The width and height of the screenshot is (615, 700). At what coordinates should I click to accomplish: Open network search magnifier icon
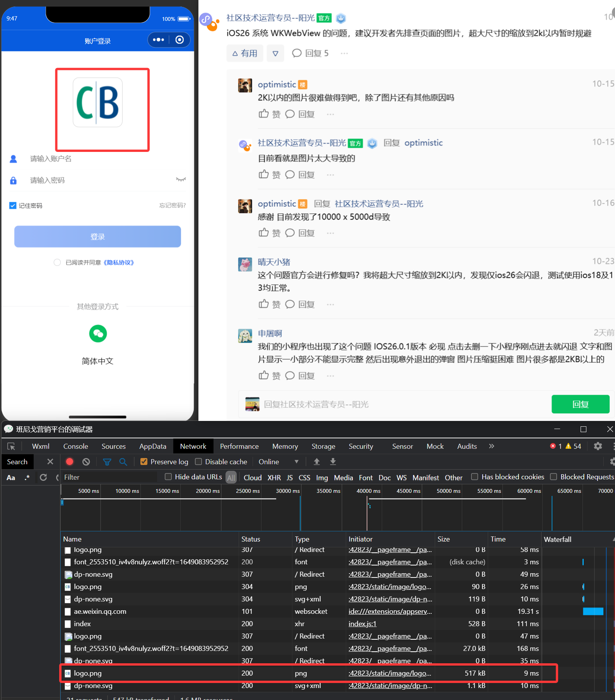123,462
